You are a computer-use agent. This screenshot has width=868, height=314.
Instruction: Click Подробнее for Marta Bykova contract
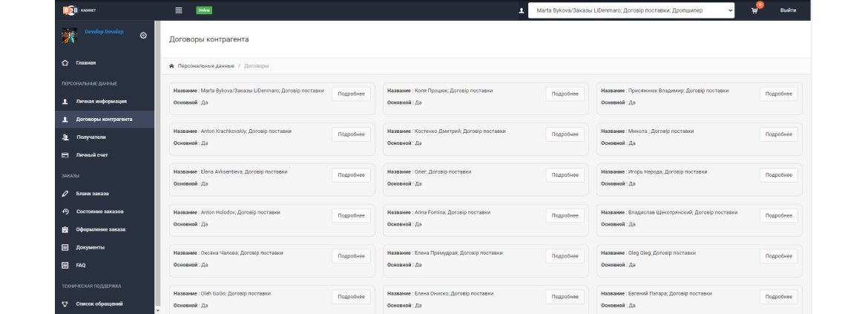[351, 94]
